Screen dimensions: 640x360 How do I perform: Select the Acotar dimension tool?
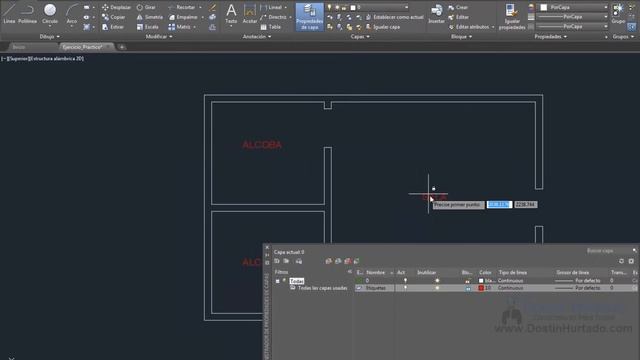click(x=250, y=14)
